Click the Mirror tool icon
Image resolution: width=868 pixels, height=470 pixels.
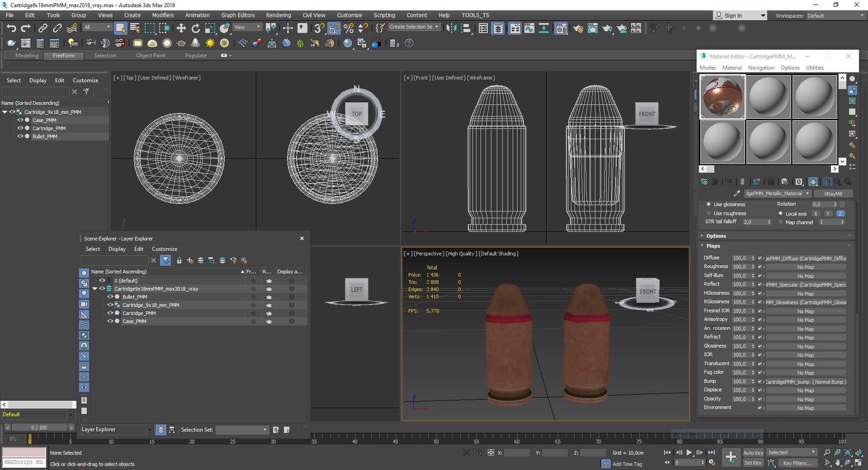pos(451,28)
